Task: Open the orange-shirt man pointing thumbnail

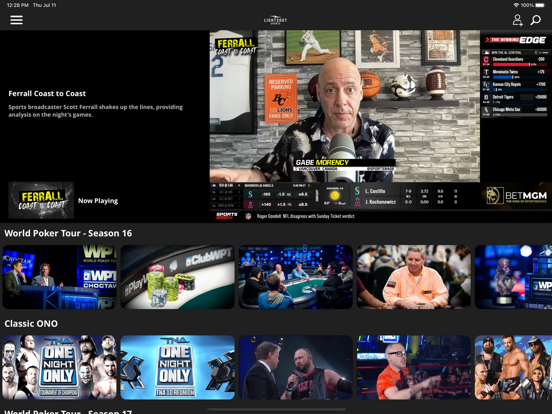Action: coord(414,367)
